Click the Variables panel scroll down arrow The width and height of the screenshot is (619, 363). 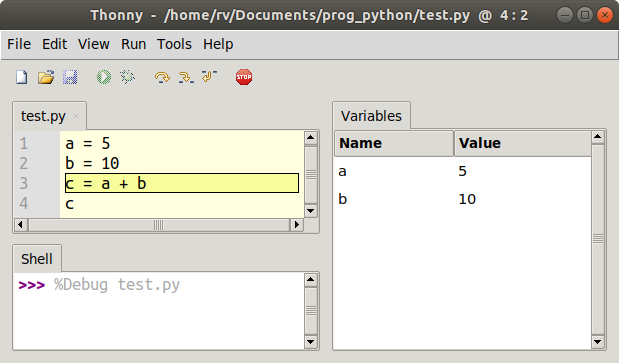click(x=597, y=342)
